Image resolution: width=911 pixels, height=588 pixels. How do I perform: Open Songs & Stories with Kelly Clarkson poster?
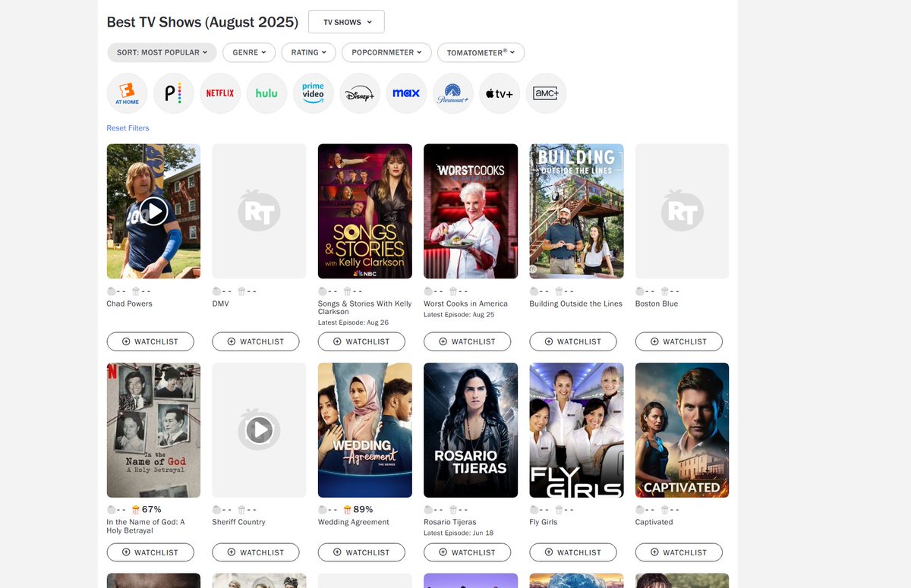click(x=365, y=211)
